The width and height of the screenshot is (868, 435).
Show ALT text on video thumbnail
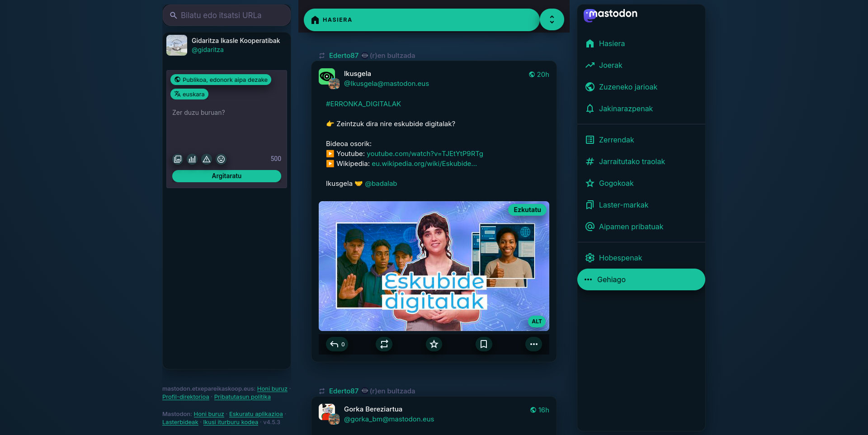537,322
